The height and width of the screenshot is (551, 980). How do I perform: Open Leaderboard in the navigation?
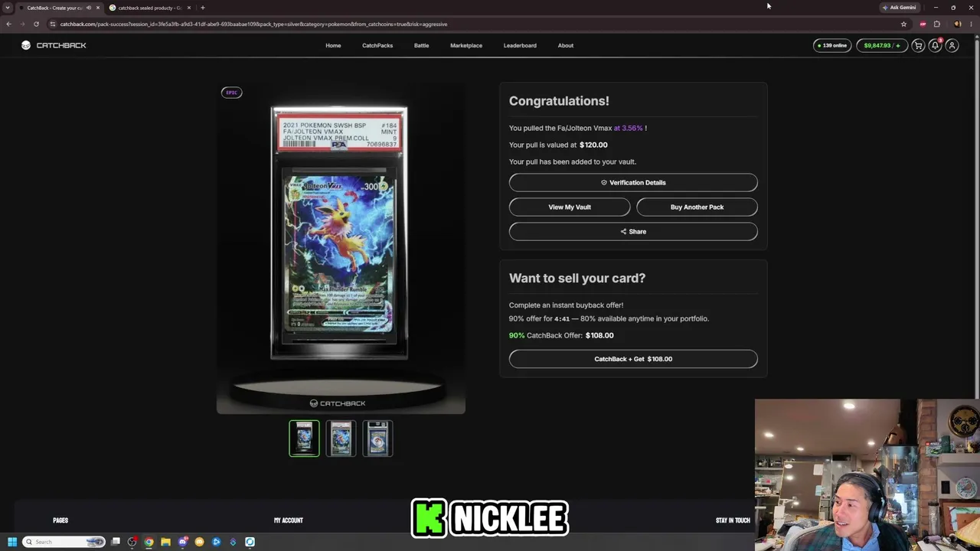[x=520, y=46]
